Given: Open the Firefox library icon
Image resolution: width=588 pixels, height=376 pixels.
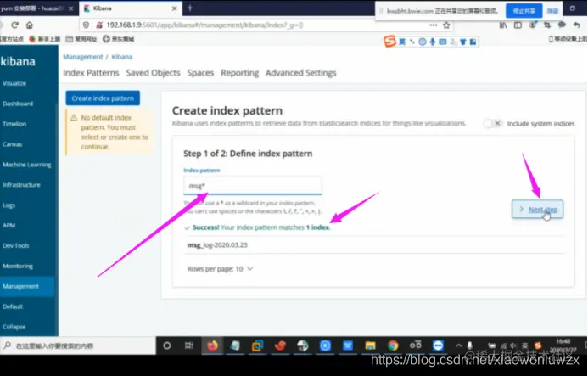Looking at the screenshot, I should pos(503,25).
